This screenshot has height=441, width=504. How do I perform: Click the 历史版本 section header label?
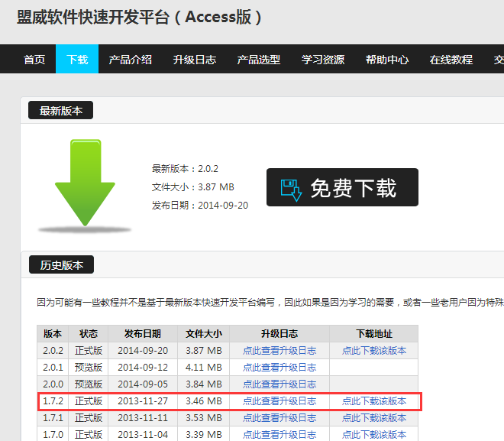(x=61, y=265)
